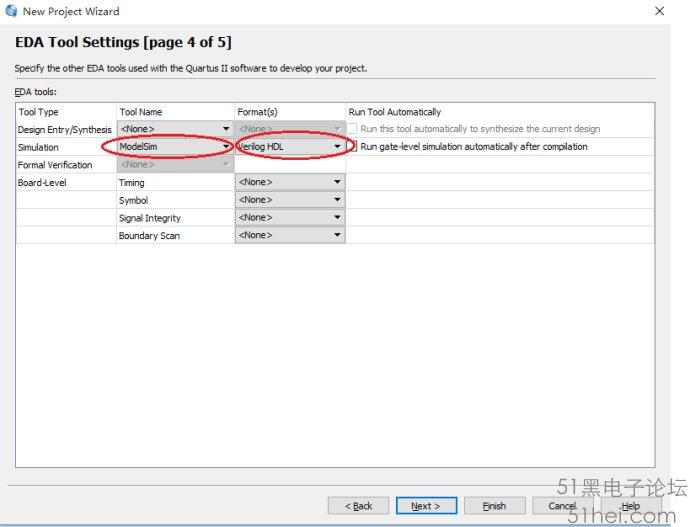Screen dimensions: 690x527
Task: Open Signal Integrity format dropdown
Action: (290, 217)
